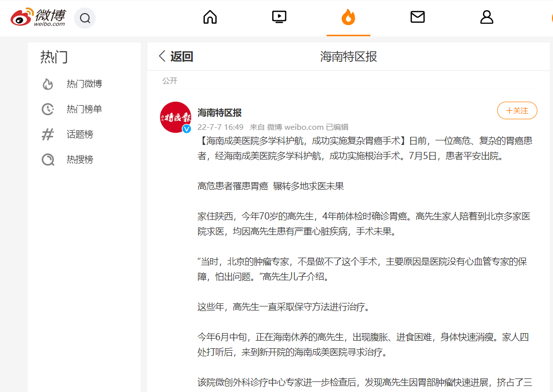Open the video tab icon
Screen dimensions: 553x392
[279, 17]
